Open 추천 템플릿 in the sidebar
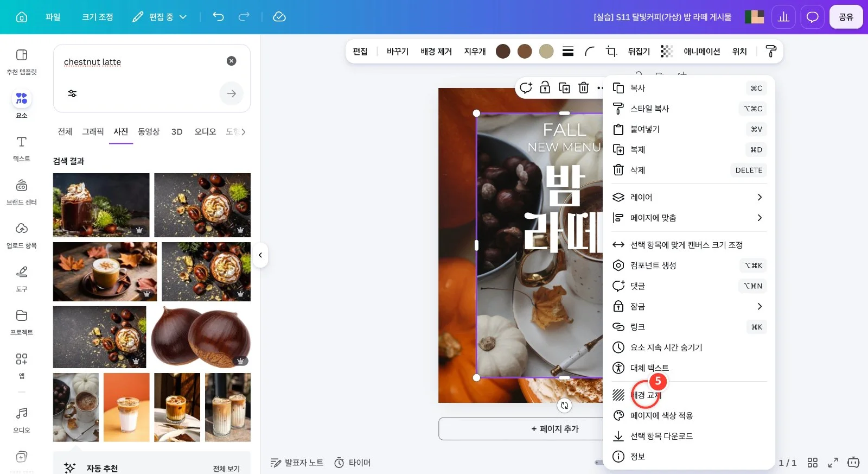This screenshot has width=868, height=474. tap(22, 61)
